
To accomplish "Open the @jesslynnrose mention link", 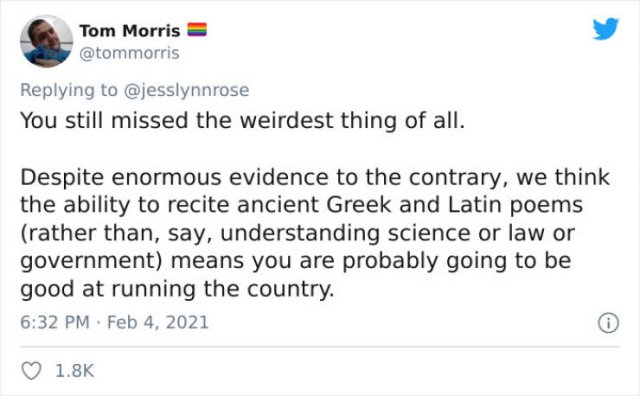I will click(186, 90).
